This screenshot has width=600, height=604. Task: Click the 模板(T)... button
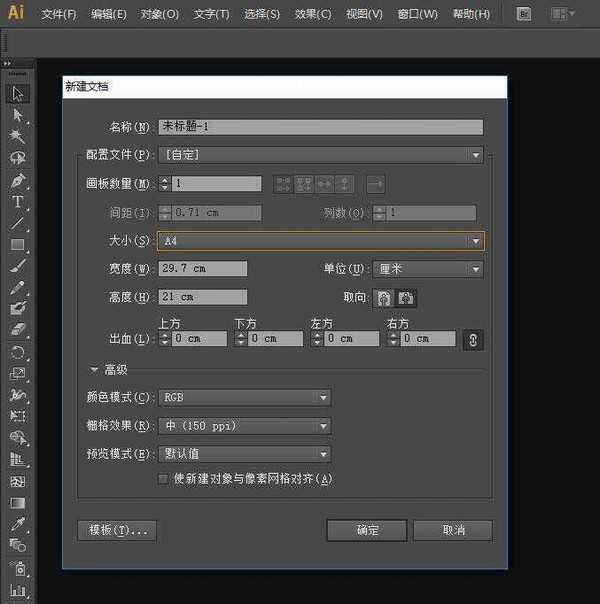(x=116, y=530)
